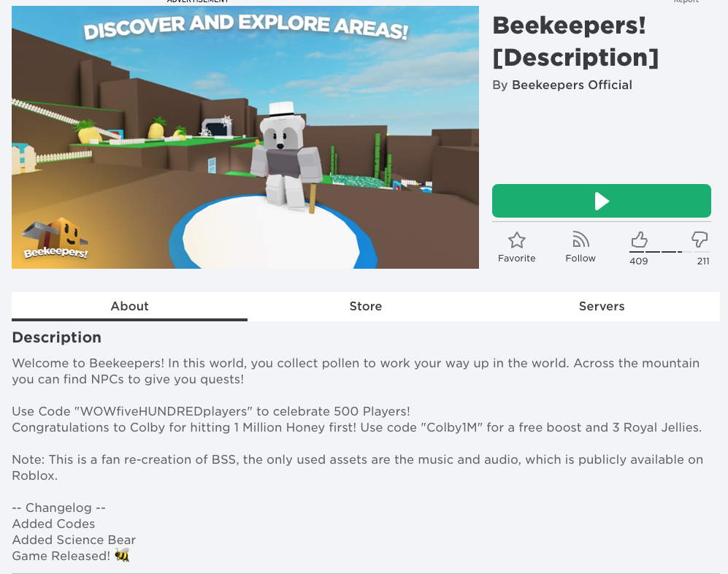This screenshot has width=728, height=574.
Task: Click the Follow feed icon
Action: 581,240
